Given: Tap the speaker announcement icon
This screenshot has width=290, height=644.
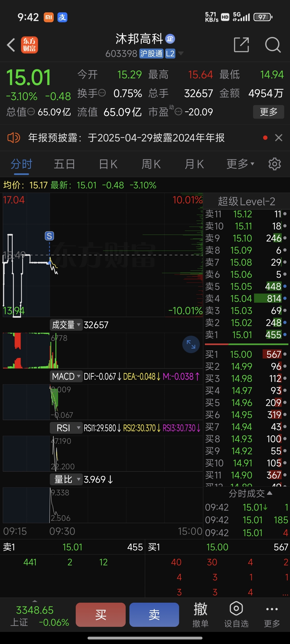Looking at the screenshot, I should tap(14, 138).
